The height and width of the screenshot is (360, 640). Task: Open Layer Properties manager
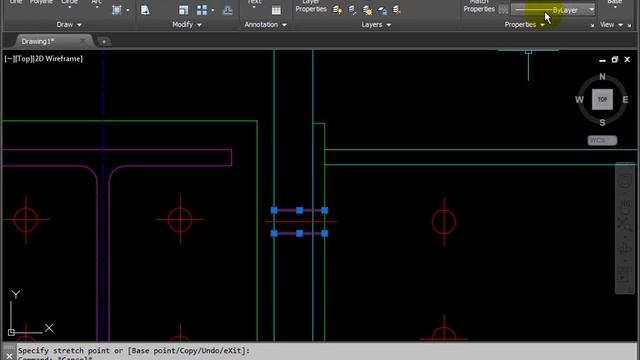(x=311, y=6)
